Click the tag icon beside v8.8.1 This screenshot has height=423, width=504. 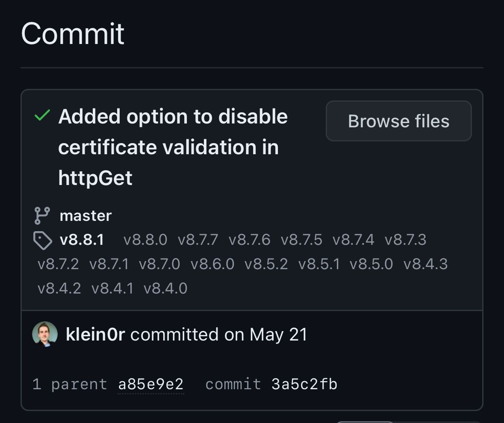pos(43,241)
